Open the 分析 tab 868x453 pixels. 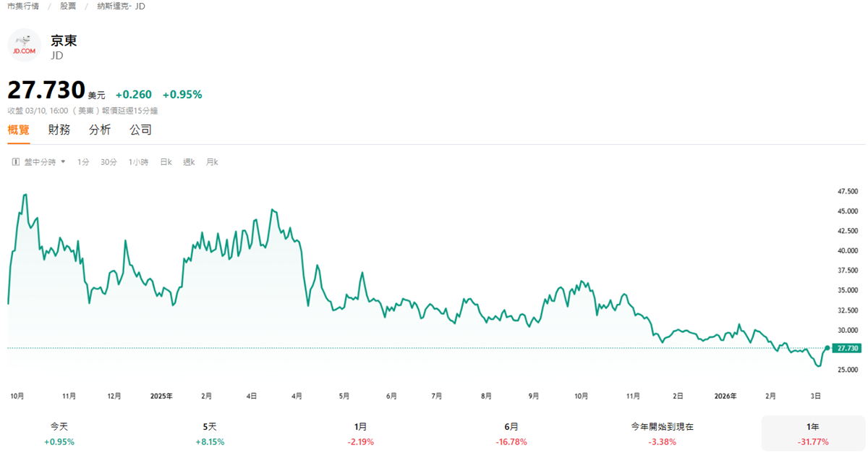pyautogui.click(x=100, y=130)
